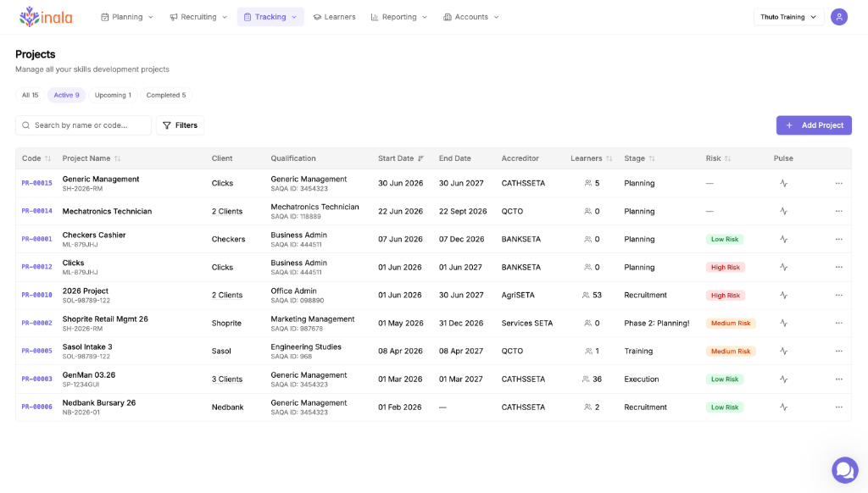The image size is (868, 493).
Task: Click Phase 2: Planning! stage cell
Action: click(657, 323)
